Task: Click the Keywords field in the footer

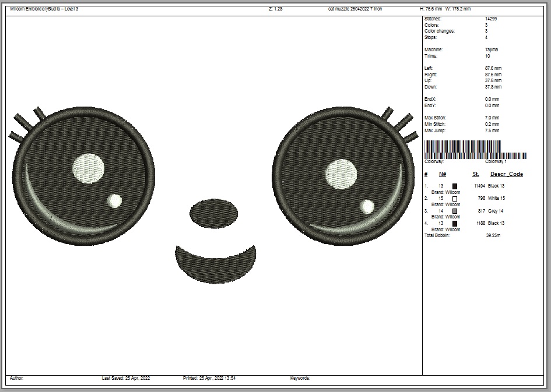Action: point(300,379)
